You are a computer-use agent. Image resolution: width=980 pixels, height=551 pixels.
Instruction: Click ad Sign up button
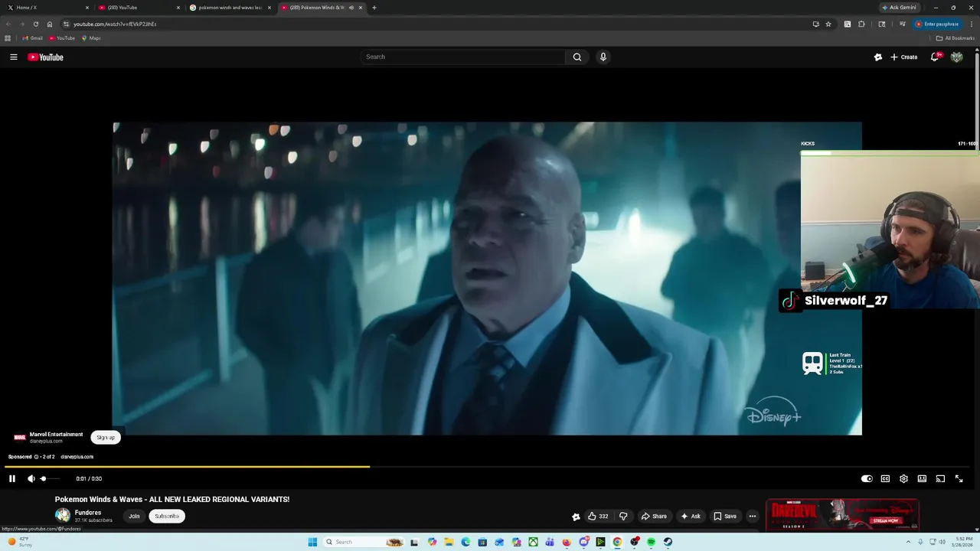(106, 438)
